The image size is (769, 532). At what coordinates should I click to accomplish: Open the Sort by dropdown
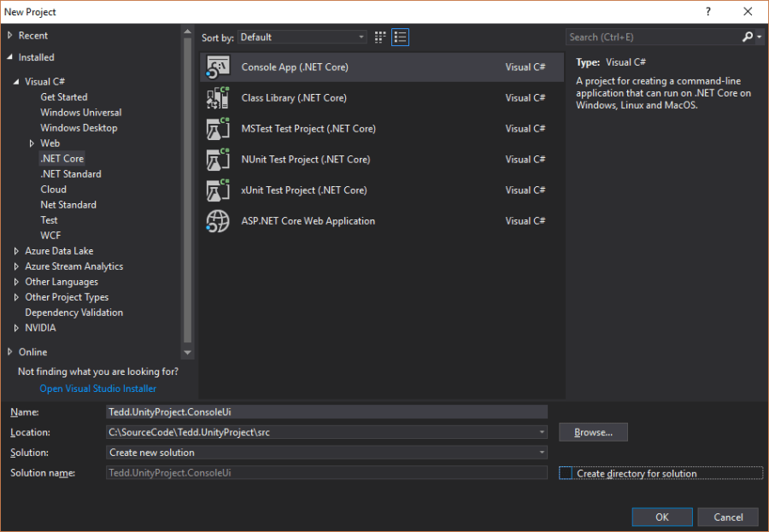302,38
